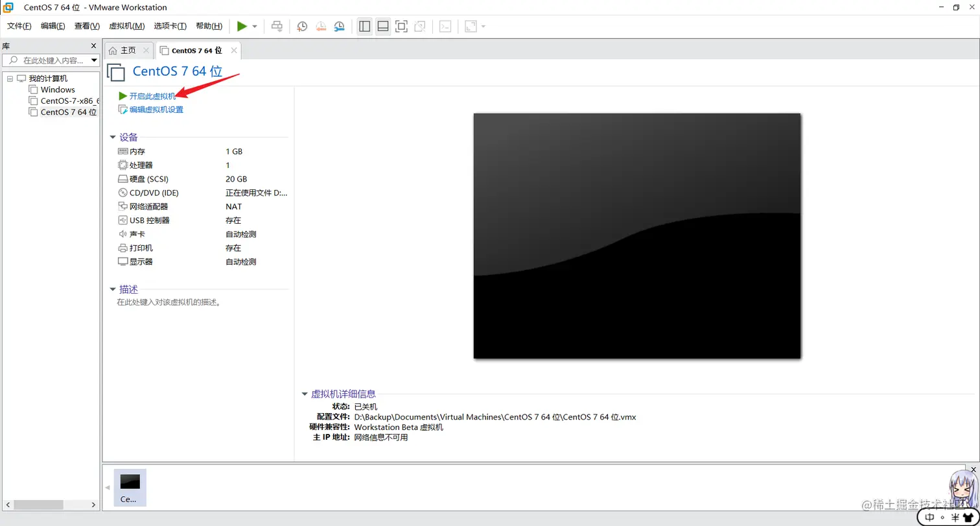Image resolution: width=980 pixels, height=526 pixels.
Task: Click the 20 GB hard disk value
Action: point(236,179)
